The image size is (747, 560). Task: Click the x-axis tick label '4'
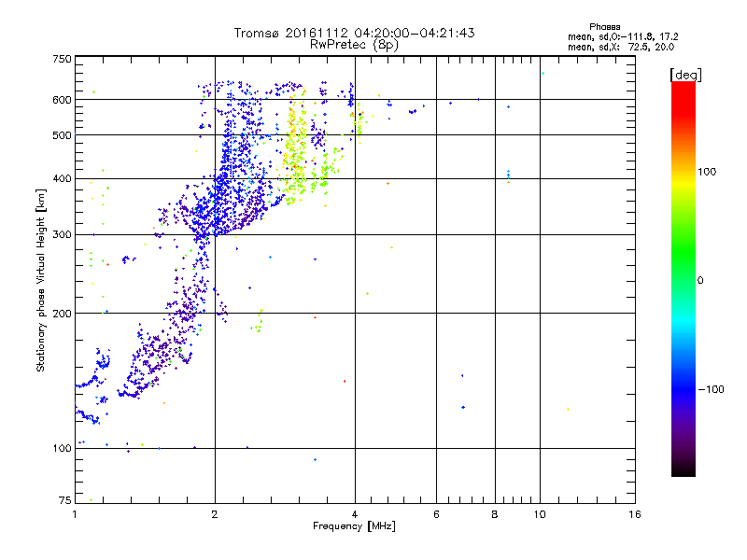[x=355, y=514]
